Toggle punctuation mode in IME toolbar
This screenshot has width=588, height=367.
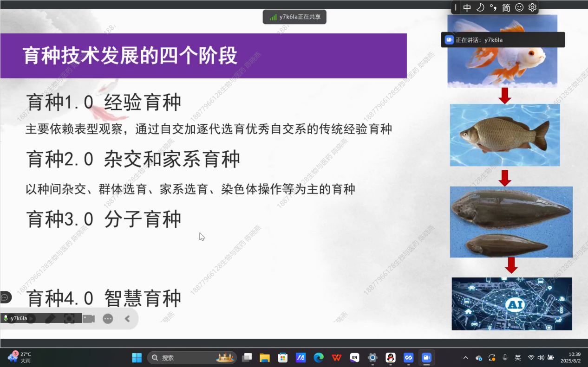click(x=493, y=7)
